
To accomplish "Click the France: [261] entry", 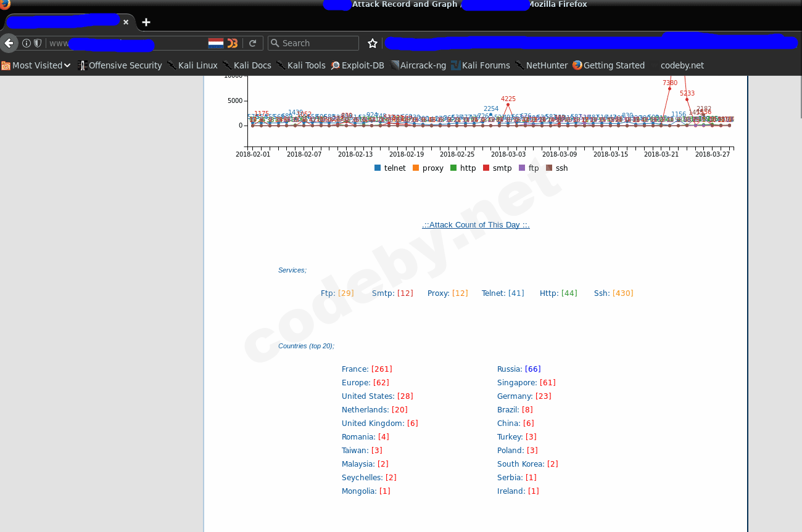I will tap(367, 369).
